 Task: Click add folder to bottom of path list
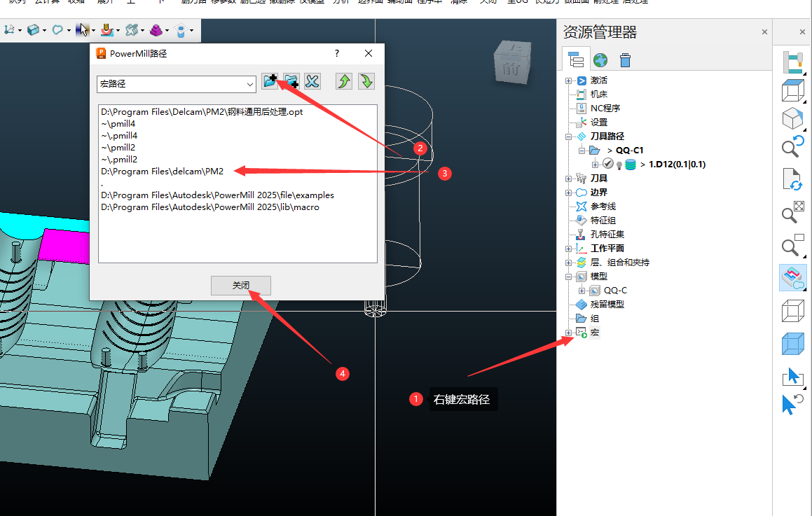[291, 81]
